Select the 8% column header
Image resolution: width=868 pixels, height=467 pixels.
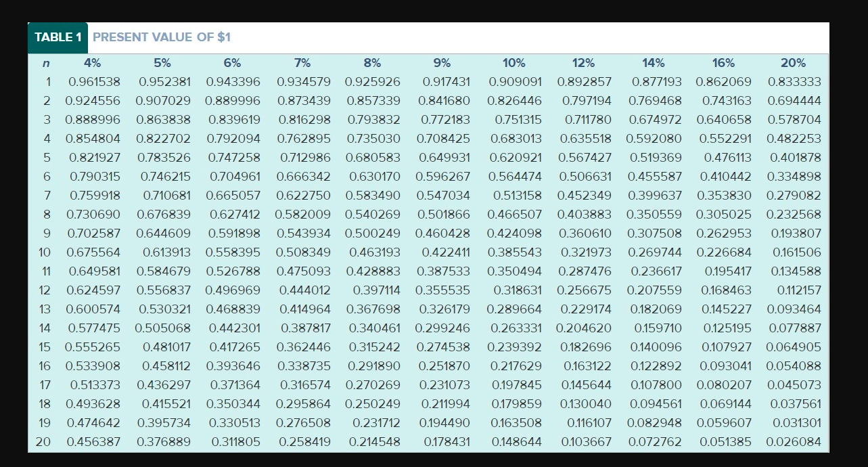[x=372, y=63]
